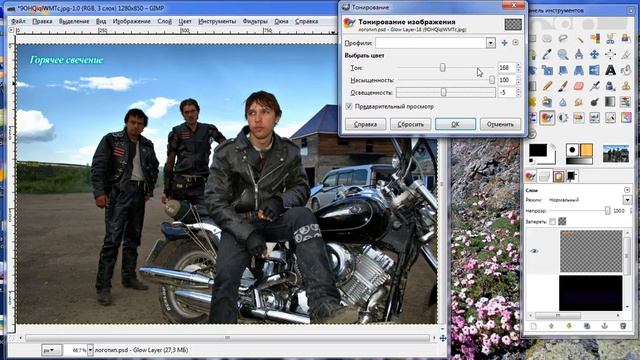This screenshot has width=640, height=360.
Task: Select the Clone stamp tool
Action: 626,86
